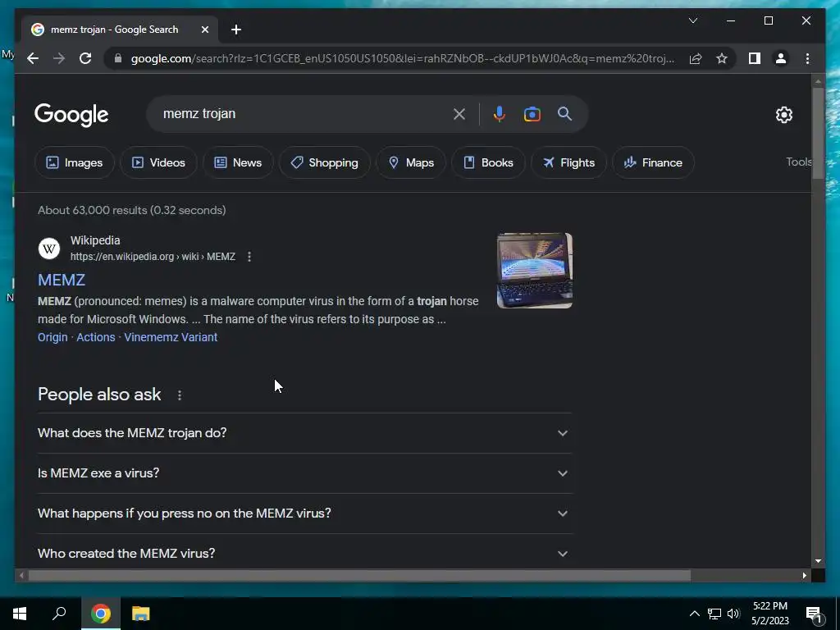Filter results by Flights
The image size is (840, 630).
click(x=568, y=162)
